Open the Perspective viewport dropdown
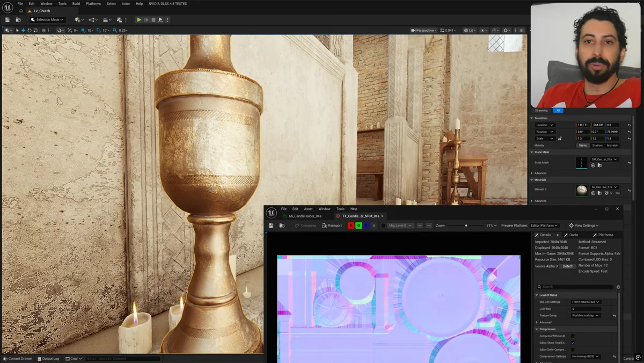 coord(424,31)
